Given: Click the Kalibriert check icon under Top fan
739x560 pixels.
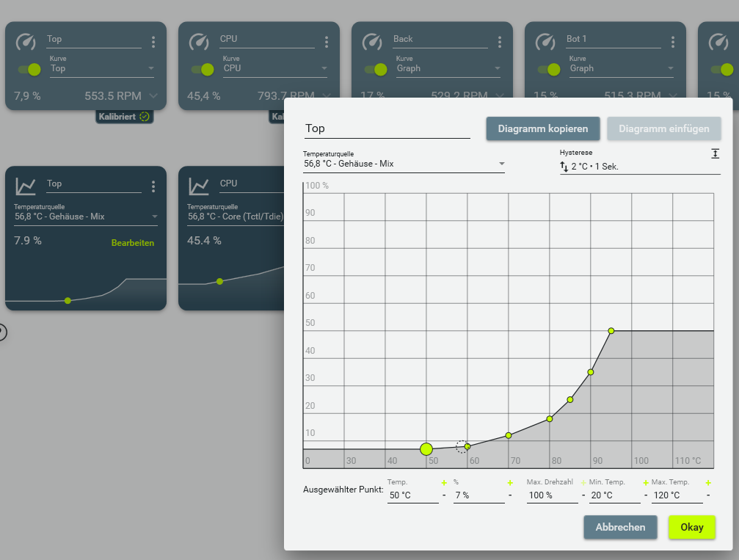Looking at the screenshot, I should 145,117.
